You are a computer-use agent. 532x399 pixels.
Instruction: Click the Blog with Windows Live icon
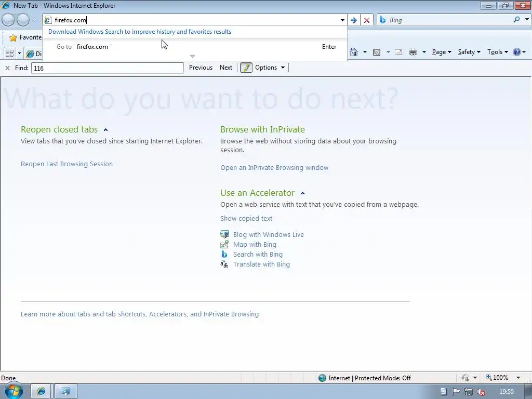224,234
